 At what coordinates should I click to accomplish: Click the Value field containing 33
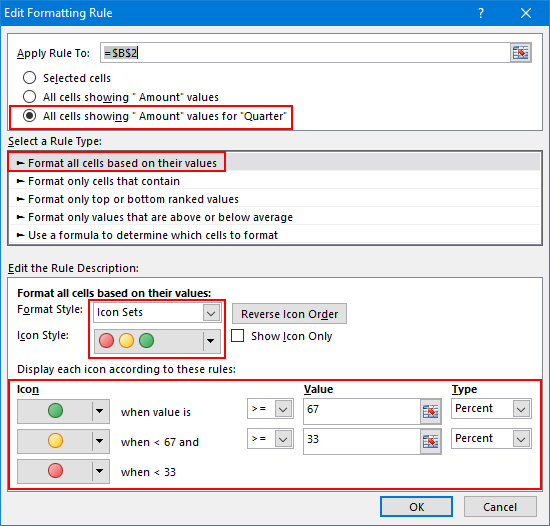pos(362,441)
